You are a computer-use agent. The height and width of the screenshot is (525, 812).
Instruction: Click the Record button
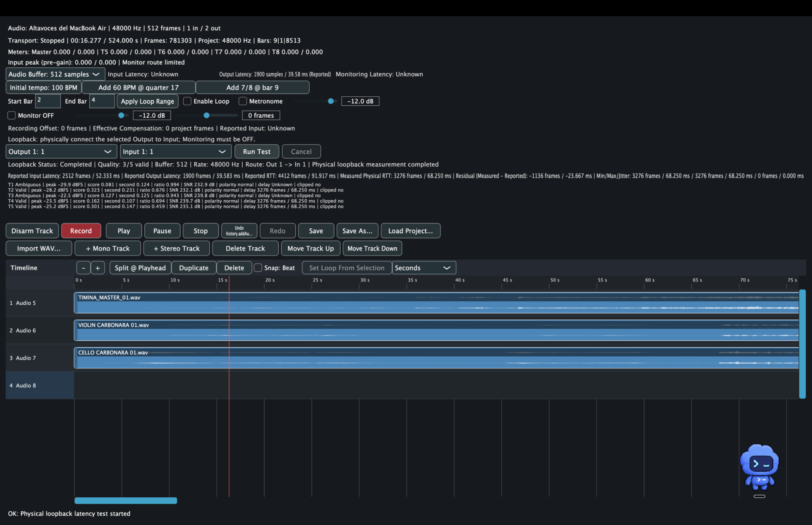click(x=81, y=231)
